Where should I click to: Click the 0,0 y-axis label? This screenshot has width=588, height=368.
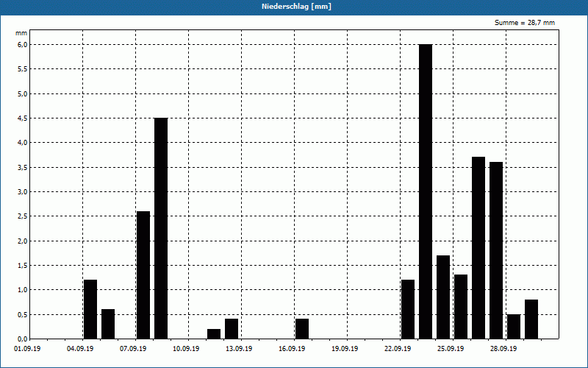(23, 339)
